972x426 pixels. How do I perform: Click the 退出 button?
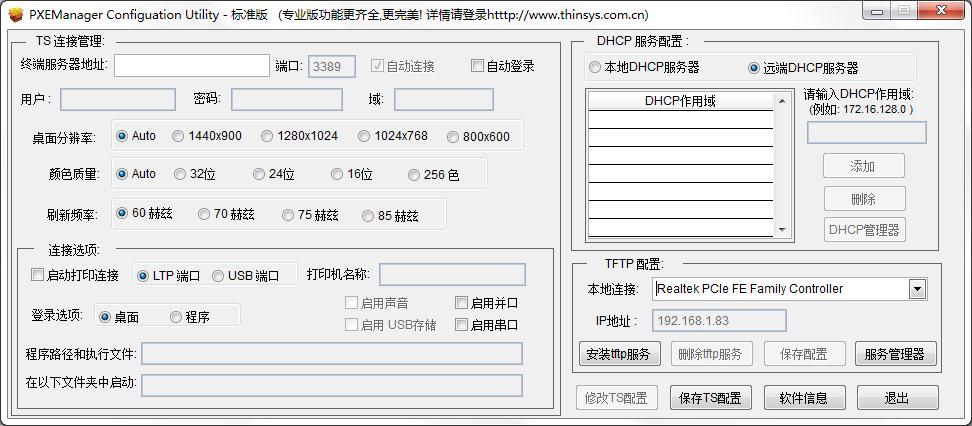pyautogui.click(x=898, y=398)
